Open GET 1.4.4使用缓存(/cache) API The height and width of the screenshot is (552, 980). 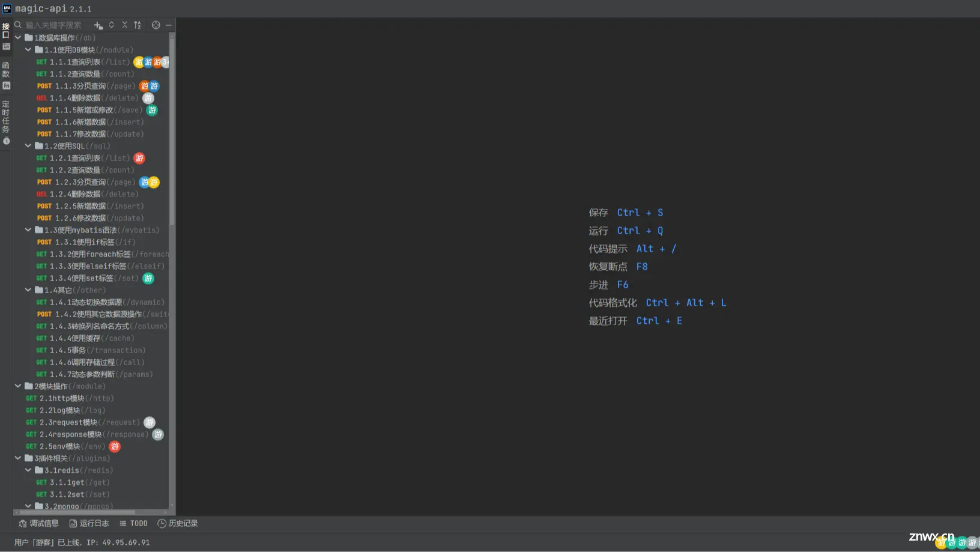tap(85, 338)
